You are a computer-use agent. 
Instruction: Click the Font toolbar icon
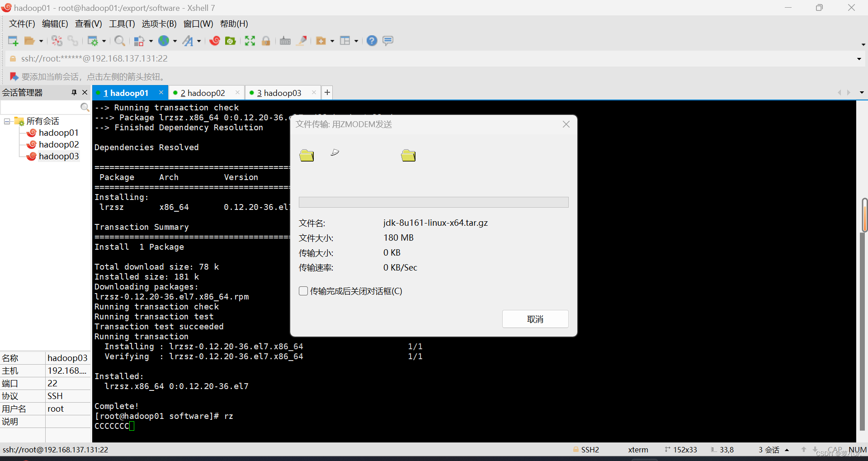[x=188, y=41]
